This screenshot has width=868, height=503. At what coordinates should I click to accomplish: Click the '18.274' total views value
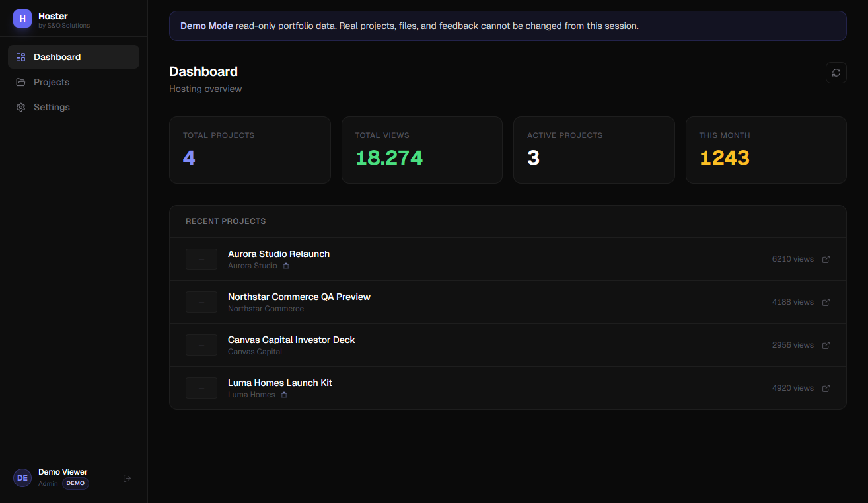point(389,158)
